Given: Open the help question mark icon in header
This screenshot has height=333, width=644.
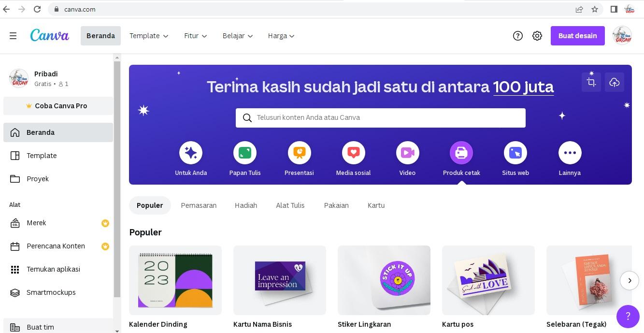Looking at the screenshot, I should (517, 36).
